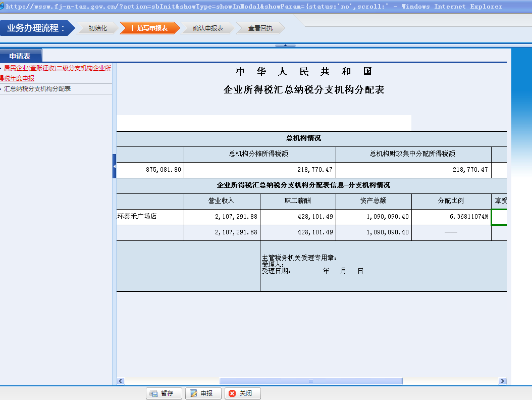The image size is (532, 400).
Task: Click the 资产总额 column header
Action: pyautogui.click(x=374, y=201)
